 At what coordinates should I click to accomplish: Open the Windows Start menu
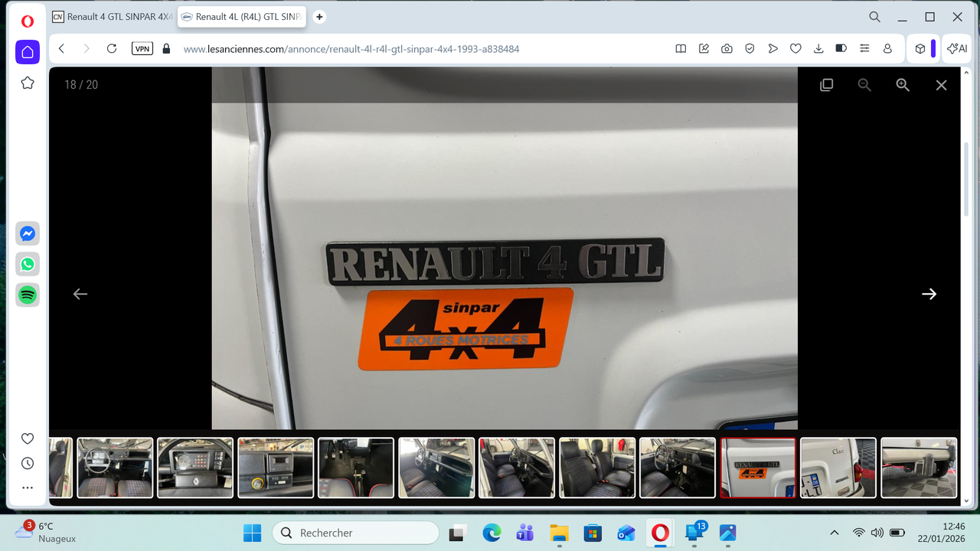(252, 533)
